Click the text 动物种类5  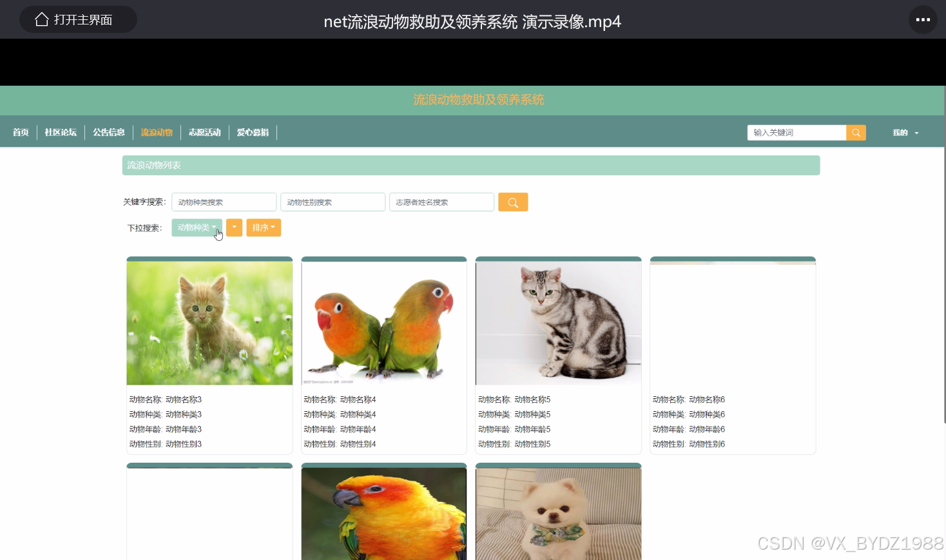click(533, 414)
